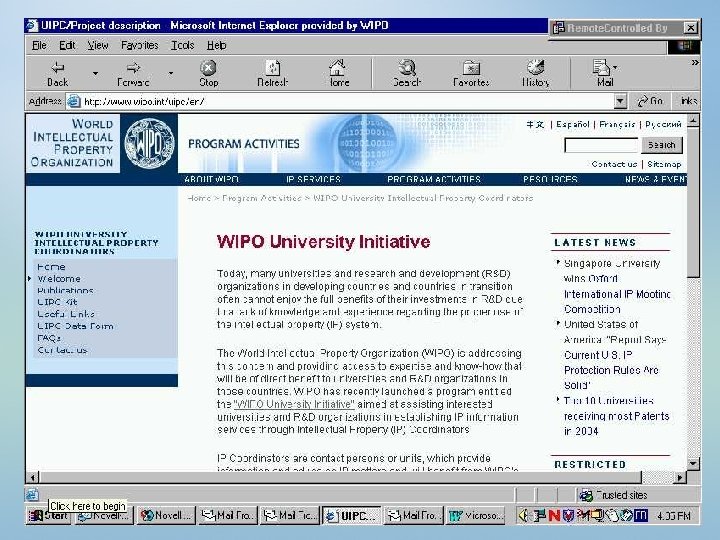This screenshot has width=720, height=540.
Task: Switch language to Français
Action: [x=617, y=124]
